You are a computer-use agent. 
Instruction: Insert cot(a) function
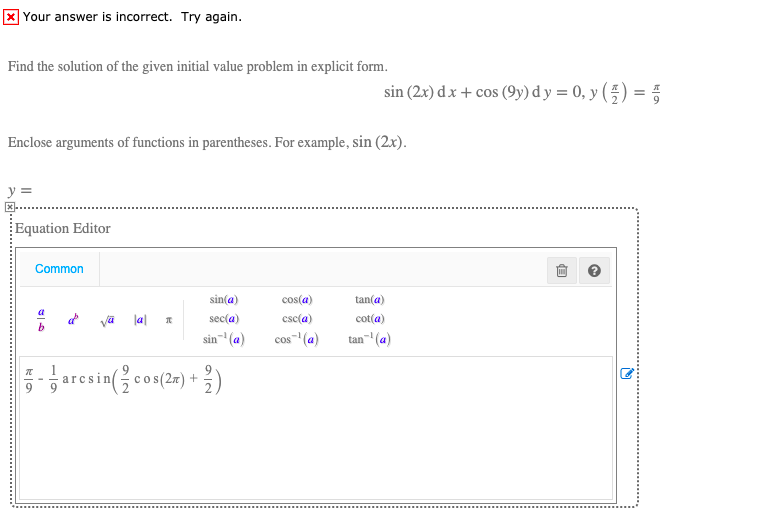pos(370,318)
